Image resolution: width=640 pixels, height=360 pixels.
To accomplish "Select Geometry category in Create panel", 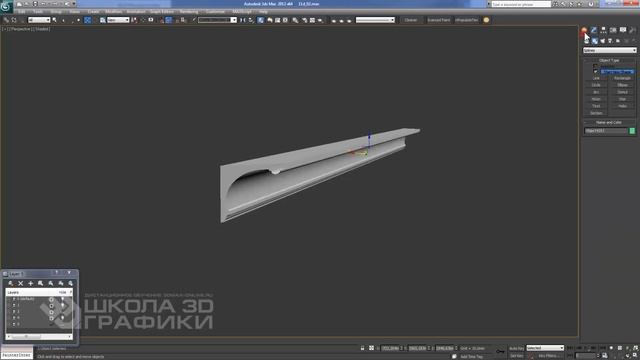I will click(x=587, y=41).
